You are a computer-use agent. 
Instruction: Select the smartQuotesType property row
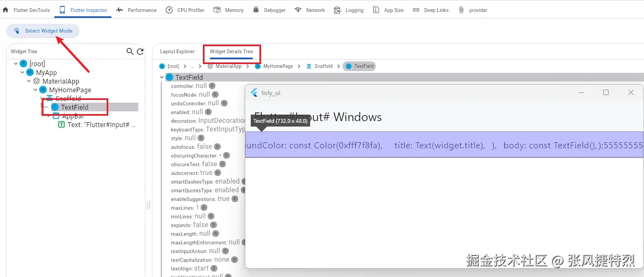pyautogui.click(x=208, y=190)
